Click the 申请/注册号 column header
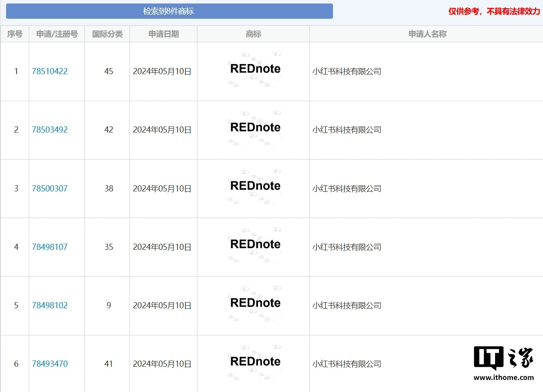The width and height of the screenshot is (543, 392). (x=57, y=34)
